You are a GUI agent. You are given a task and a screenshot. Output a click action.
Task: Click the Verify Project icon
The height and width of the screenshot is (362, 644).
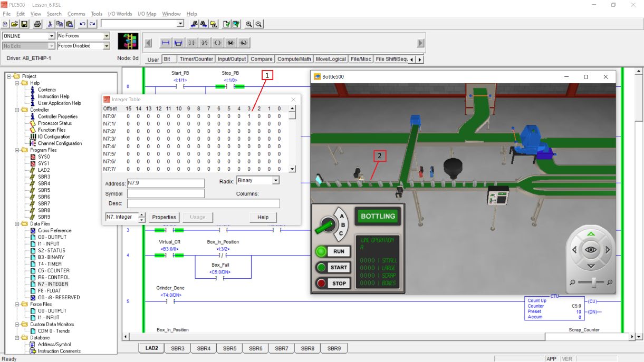pos(236,24)
